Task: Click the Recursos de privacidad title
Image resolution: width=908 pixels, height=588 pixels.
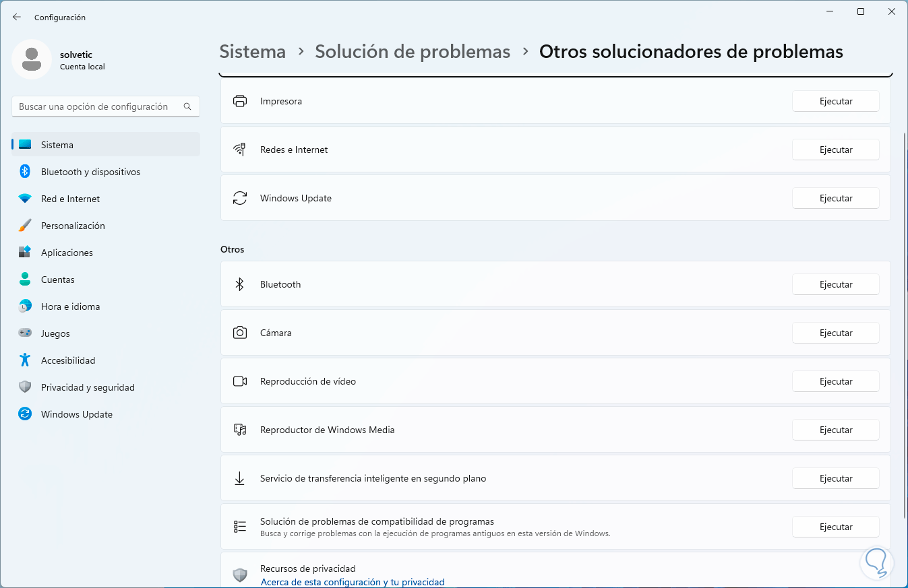Action: [x=308, y=568]
